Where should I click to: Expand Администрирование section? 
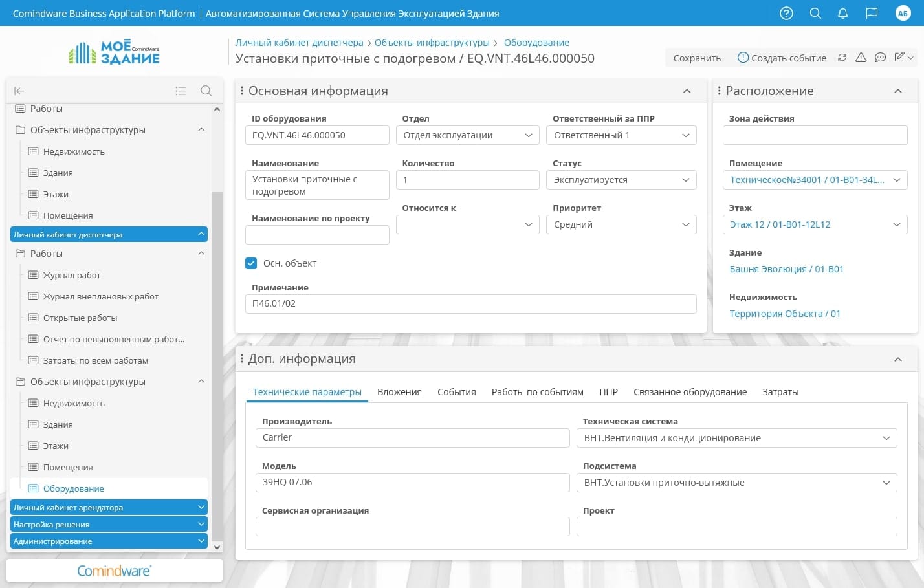coord(109,541)
